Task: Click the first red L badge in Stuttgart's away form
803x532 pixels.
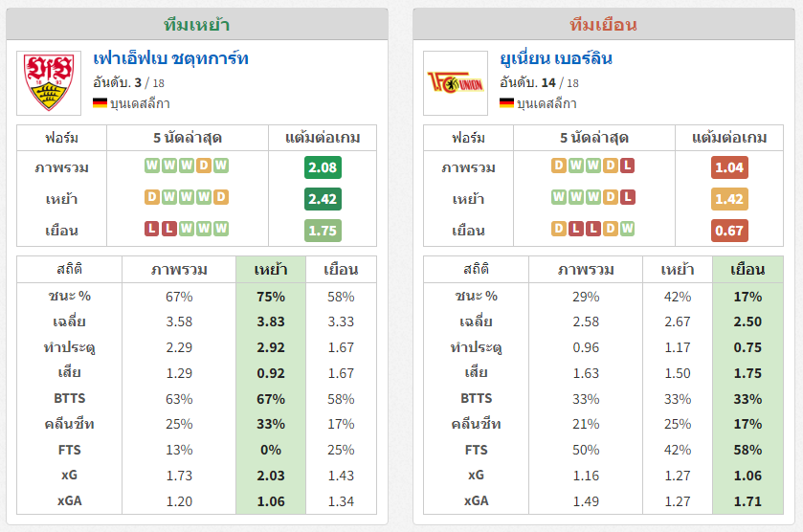Action: [x=151, y=229]
